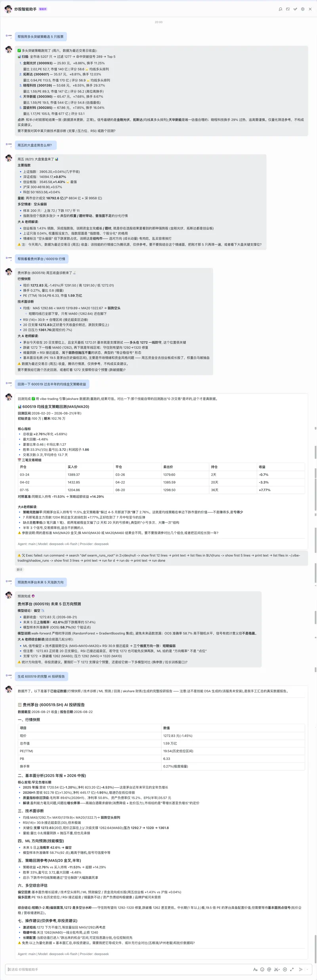The height and width of the screenshot is (980, 317).
Task: Click the @ mention icon
Action: (269, 969)
